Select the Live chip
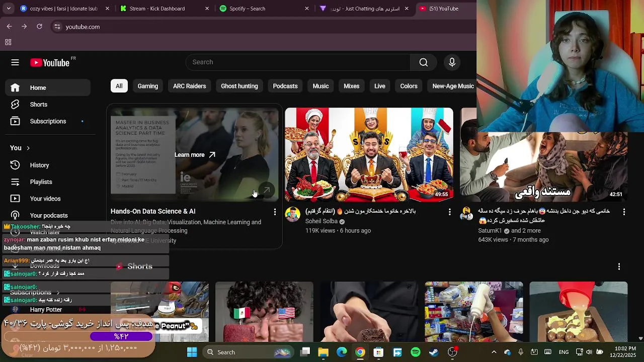 click(x=380, y=86)
